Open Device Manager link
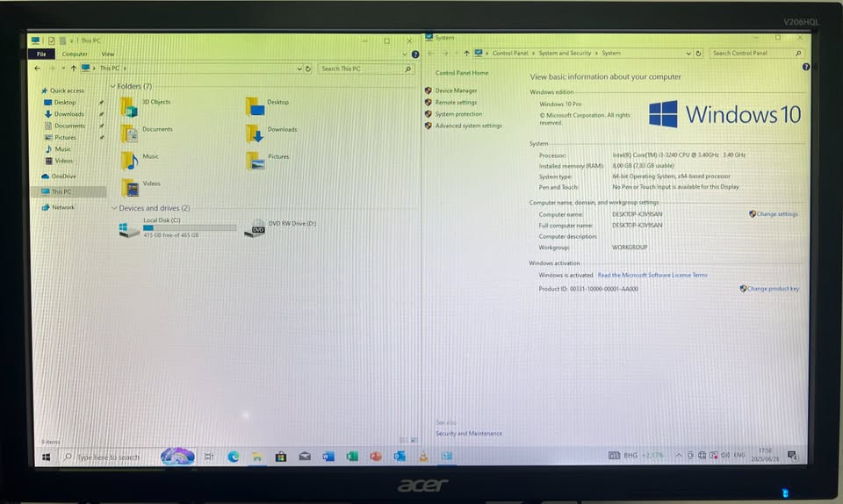843x504 pixels. [x=456, y=90]
